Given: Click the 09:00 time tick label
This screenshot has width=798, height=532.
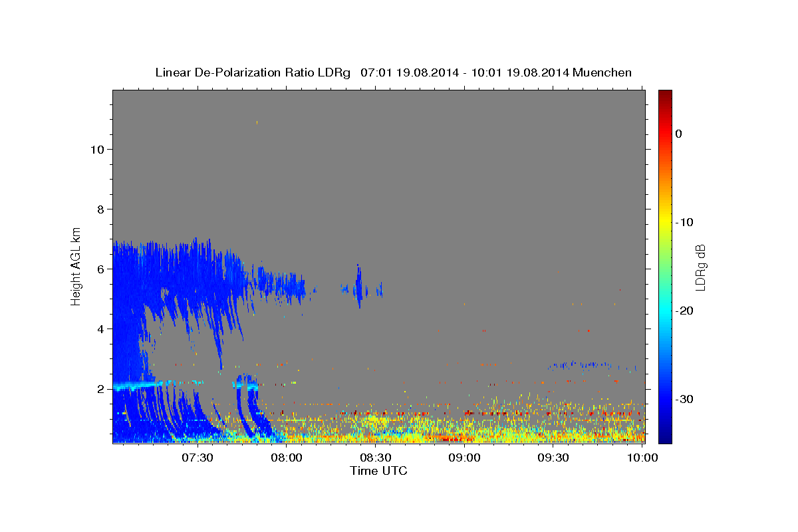Looking at the screenshot, I should 464,458.
